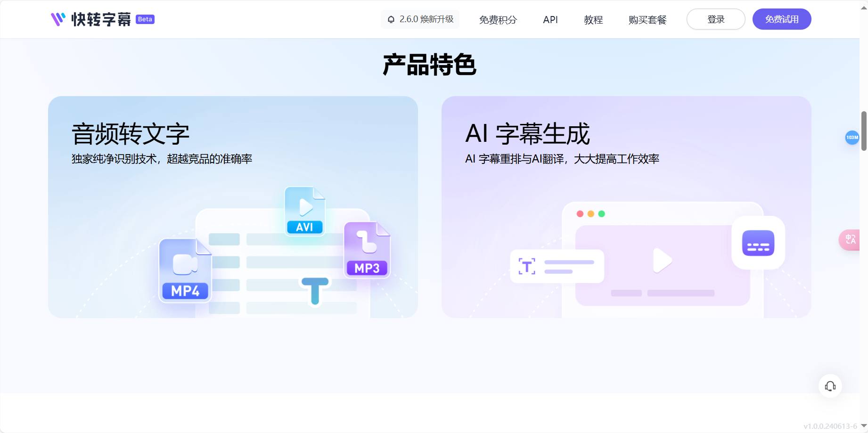Click the play button in AI 字幕生成 preview
Image resolution: width=868 pixels, height=433 pixels.
coord(663,259)
